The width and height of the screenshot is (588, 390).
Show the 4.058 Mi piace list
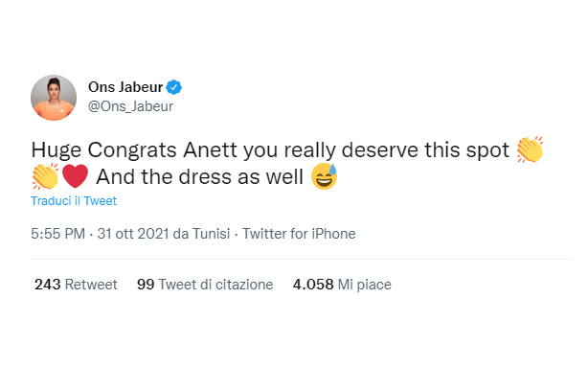pyautogui.click(x=342, y=285)
